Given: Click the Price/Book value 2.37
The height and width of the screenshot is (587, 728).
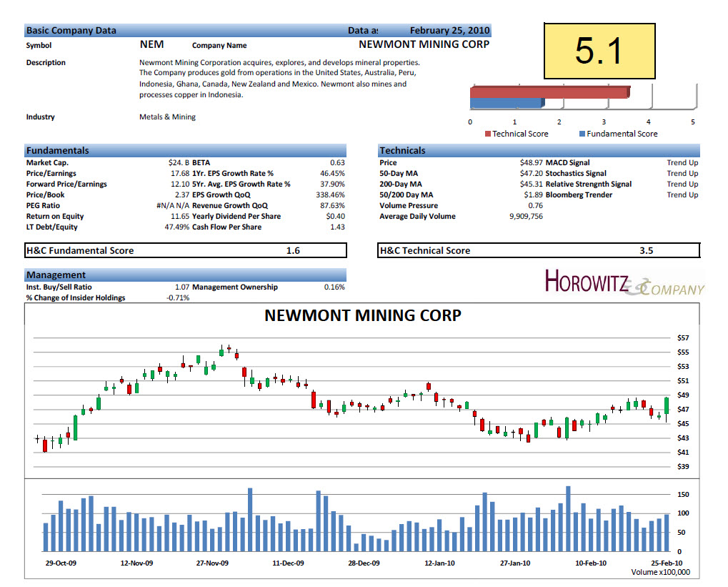Looking at the screenshot, I should (x=182, y=194).
